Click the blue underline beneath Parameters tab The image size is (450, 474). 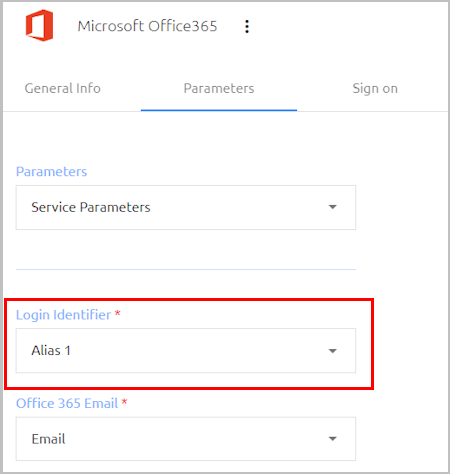[219, 110]
